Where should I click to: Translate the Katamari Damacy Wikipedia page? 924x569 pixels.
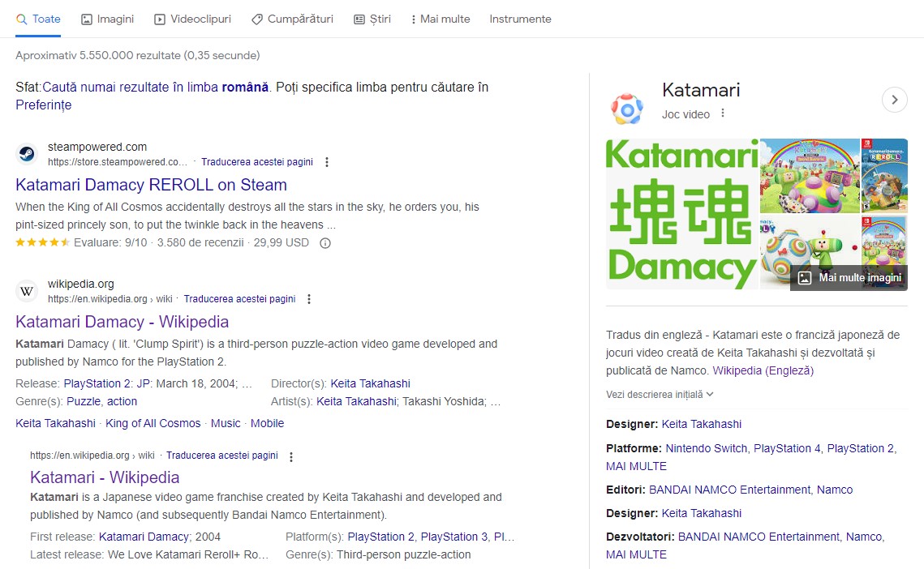point(240,299)
